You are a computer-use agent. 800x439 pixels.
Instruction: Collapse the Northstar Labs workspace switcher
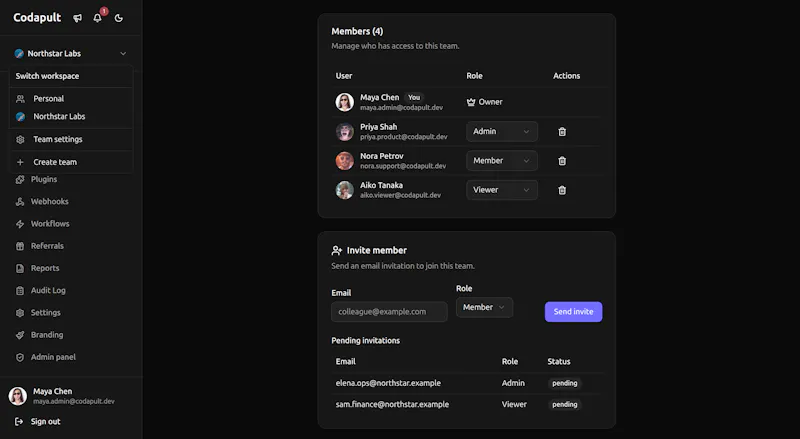point(71,54)
